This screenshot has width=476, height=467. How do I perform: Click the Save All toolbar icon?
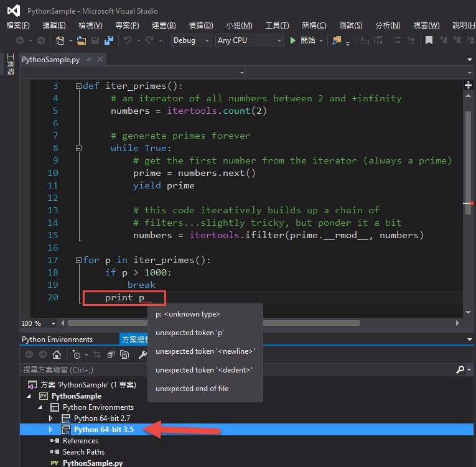[x=109, y=40]
